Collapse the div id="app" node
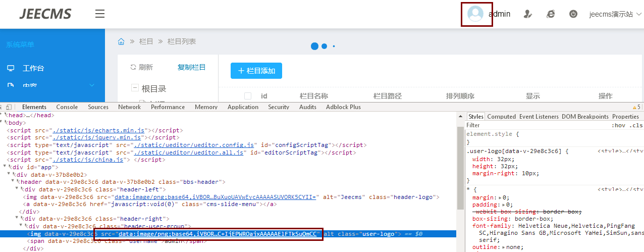The height and width of the screenshot is (252, 644). [x=6, y=167]
